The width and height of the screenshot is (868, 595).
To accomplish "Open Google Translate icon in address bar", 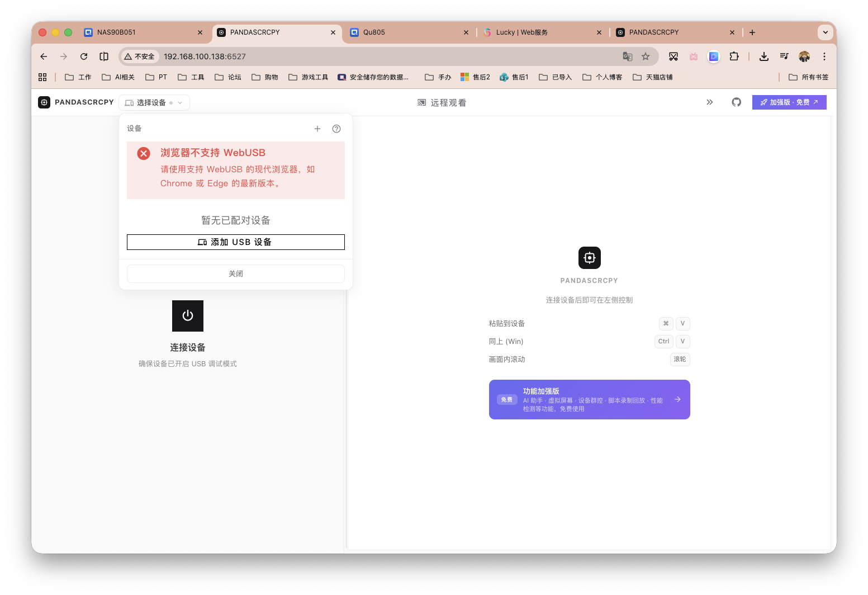I will pos(627,56).
